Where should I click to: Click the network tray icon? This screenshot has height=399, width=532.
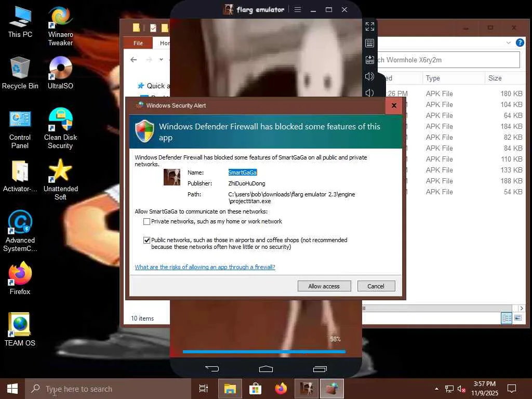click(449, 389)
